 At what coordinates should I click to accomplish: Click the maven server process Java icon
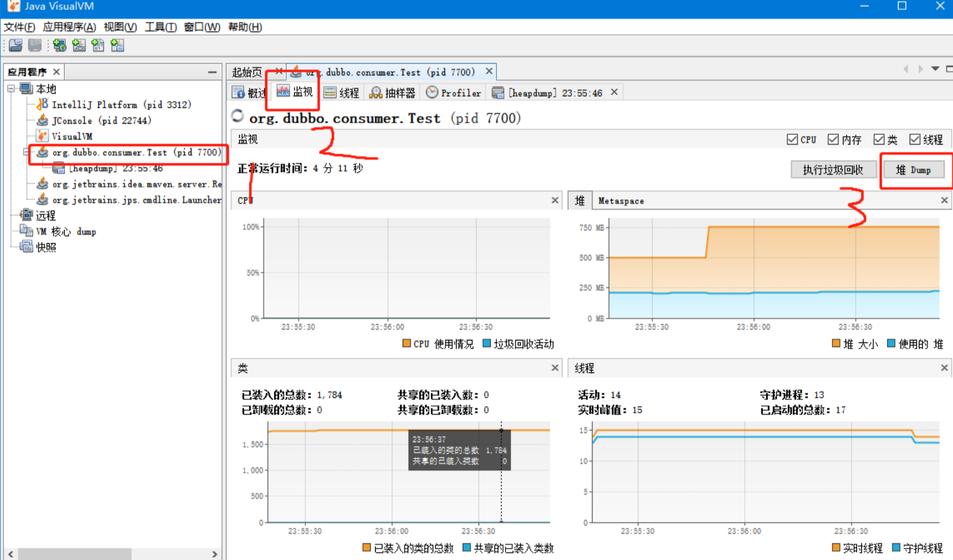(43, 184)
